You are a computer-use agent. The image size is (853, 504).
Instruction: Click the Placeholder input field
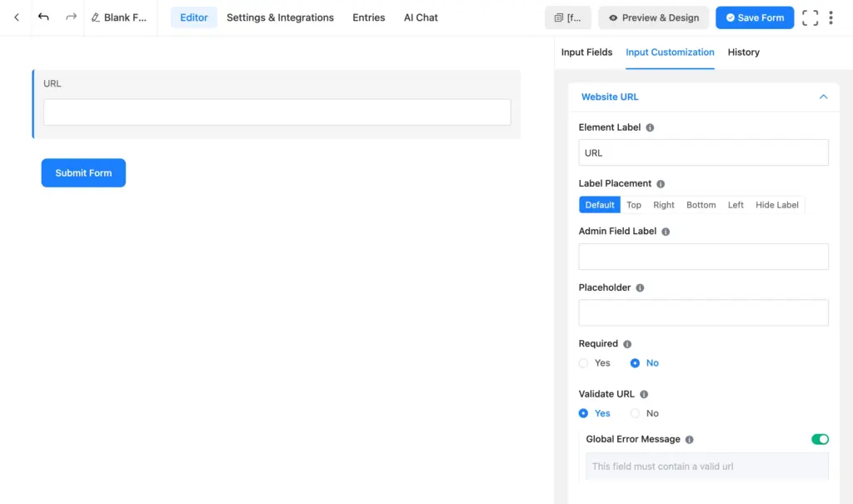703,313
